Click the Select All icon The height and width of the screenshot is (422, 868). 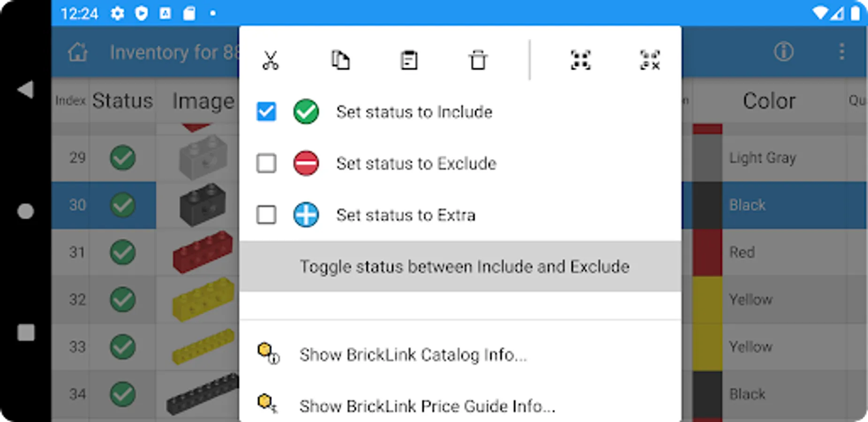581,60
